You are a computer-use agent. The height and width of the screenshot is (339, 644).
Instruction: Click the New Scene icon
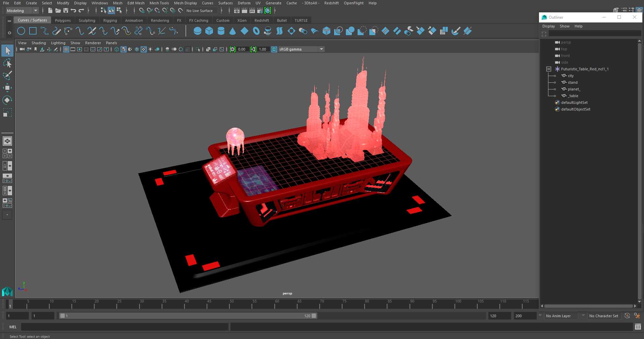click(50, 11)
